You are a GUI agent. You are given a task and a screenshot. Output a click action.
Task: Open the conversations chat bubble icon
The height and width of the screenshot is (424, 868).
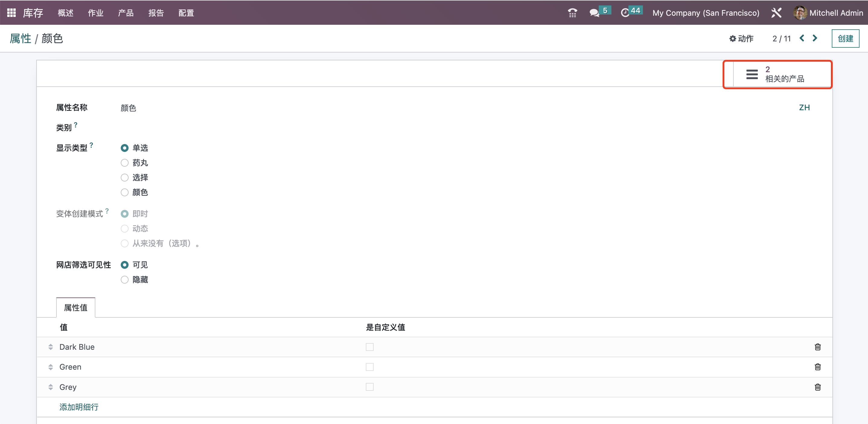click(594, 13)
